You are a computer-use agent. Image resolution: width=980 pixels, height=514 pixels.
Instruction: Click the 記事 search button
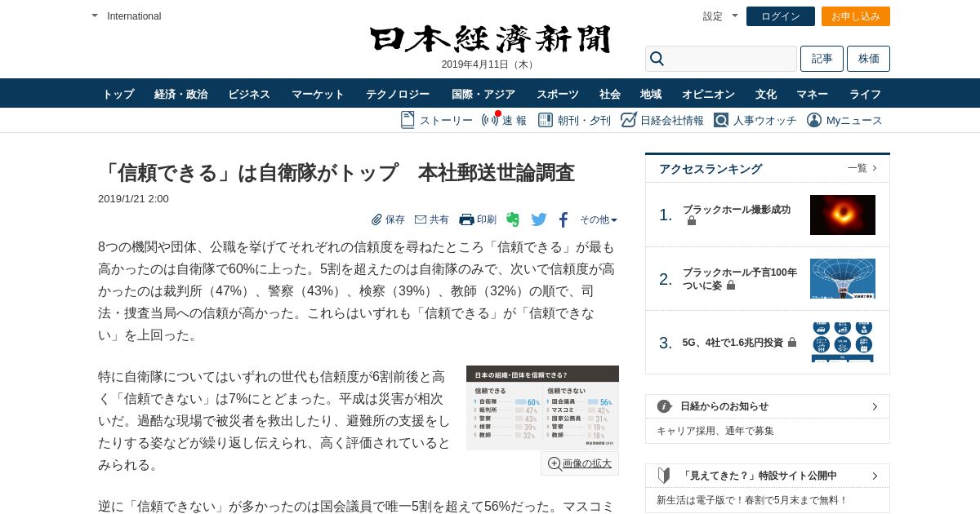point(822,59)
